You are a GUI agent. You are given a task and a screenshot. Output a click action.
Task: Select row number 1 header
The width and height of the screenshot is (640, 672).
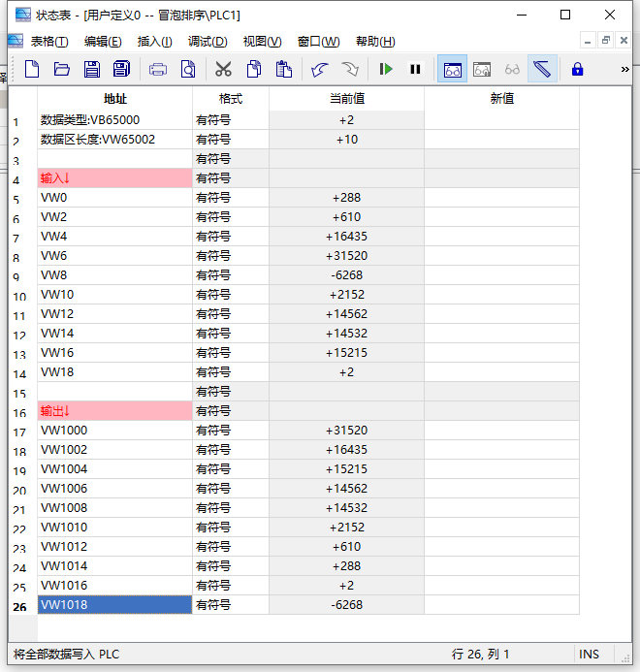(22, 122)
